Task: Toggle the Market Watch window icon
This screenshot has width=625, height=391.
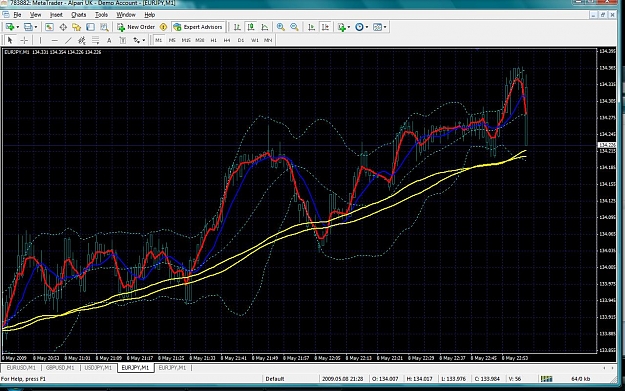Action: tap(49, 27)
